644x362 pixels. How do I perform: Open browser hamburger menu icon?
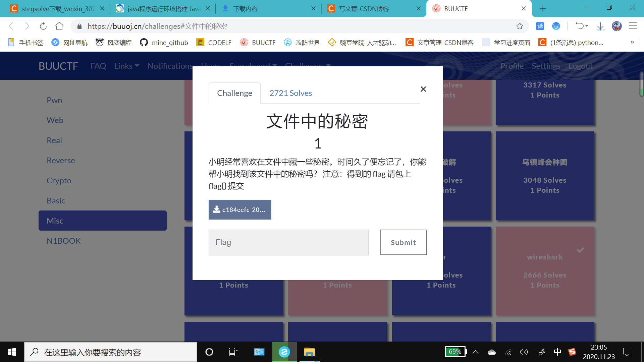pos(633,26)
